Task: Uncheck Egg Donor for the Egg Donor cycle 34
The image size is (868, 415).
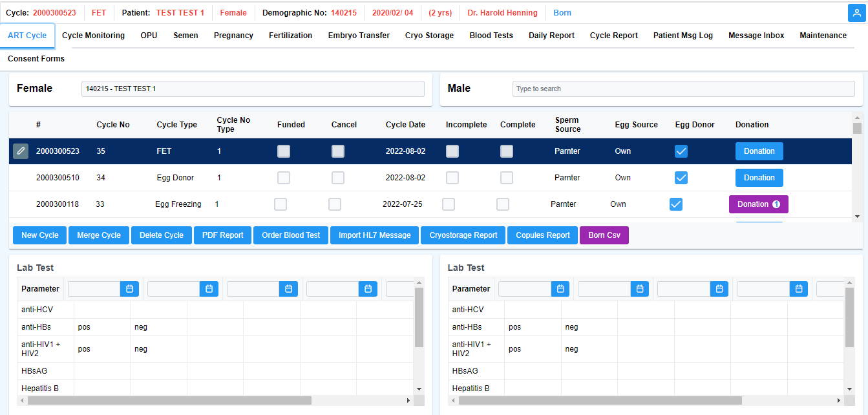Action: pyautogui.click(x=681, y=178)
